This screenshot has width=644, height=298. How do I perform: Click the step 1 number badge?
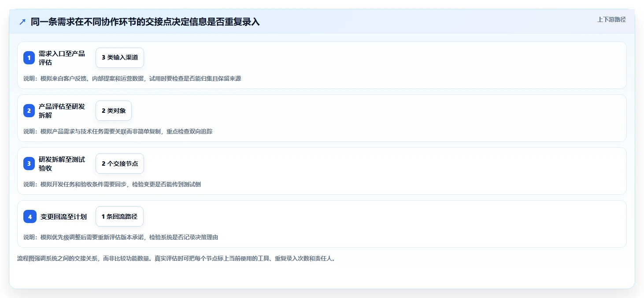click(29, 58)
